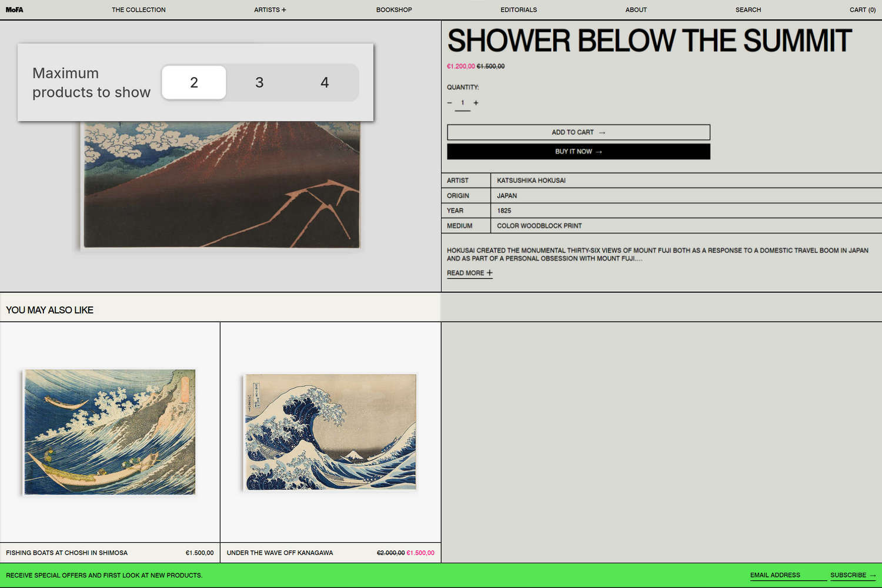
Task: Click the MoFA logo
Action: point(15,9)
